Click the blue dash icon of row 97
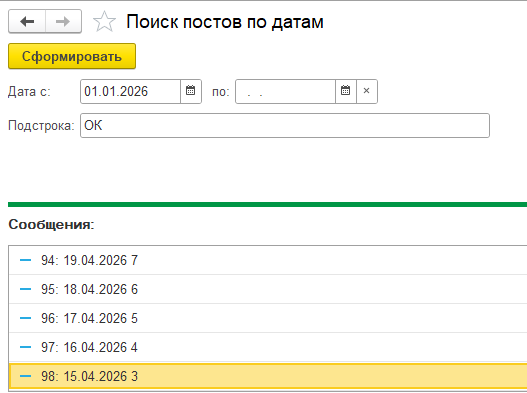Viewport: 527px width, 393px height. [26, 347]
